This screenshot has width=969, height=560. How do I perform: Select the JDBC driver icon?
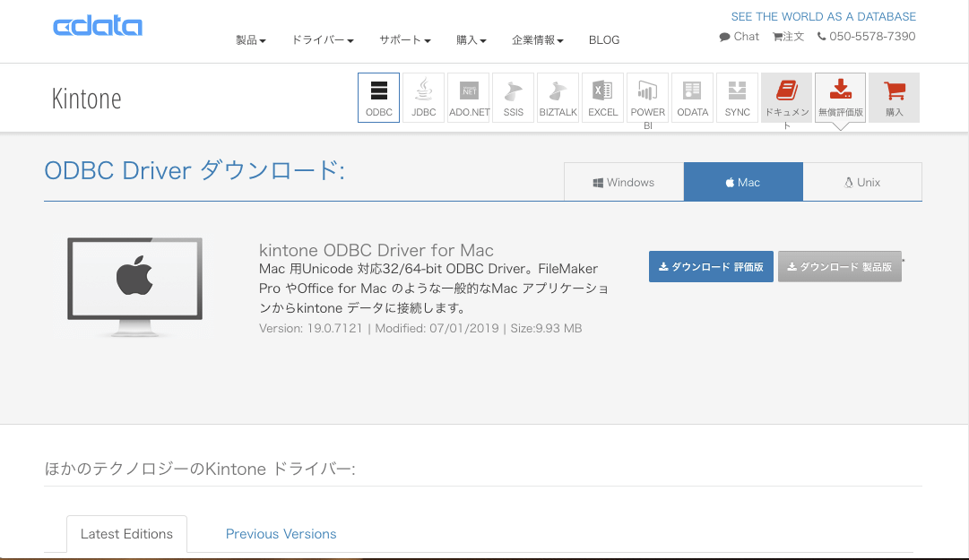tap(423, 98)
